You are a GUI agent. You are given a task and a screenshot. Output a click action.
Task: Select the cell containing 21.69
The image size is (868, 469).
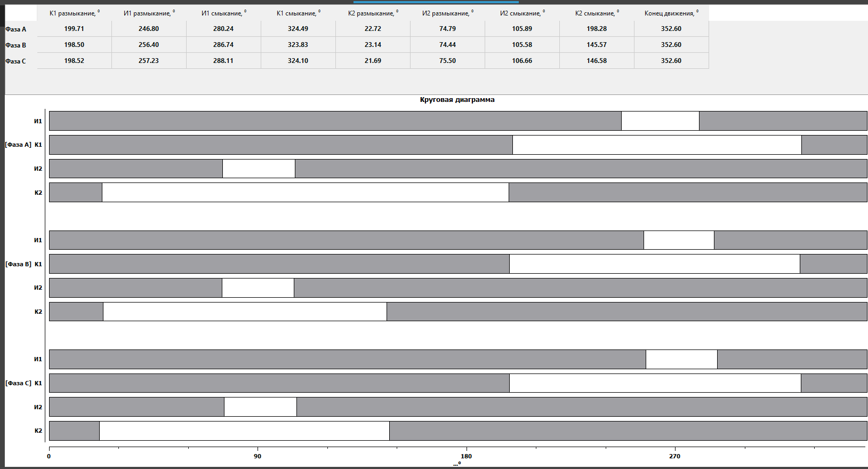pos(373,61)
